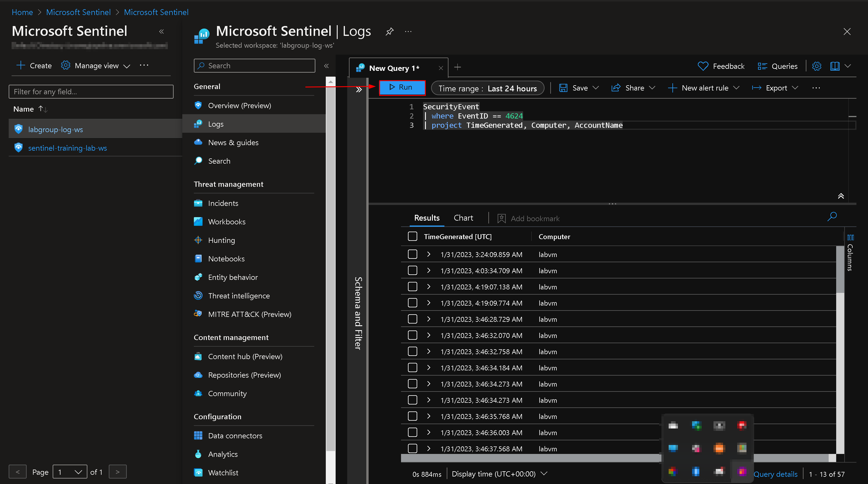Open Hunting in the Sentinel menu
This screenshot has height=484, width=868.
tap(221, 240)
